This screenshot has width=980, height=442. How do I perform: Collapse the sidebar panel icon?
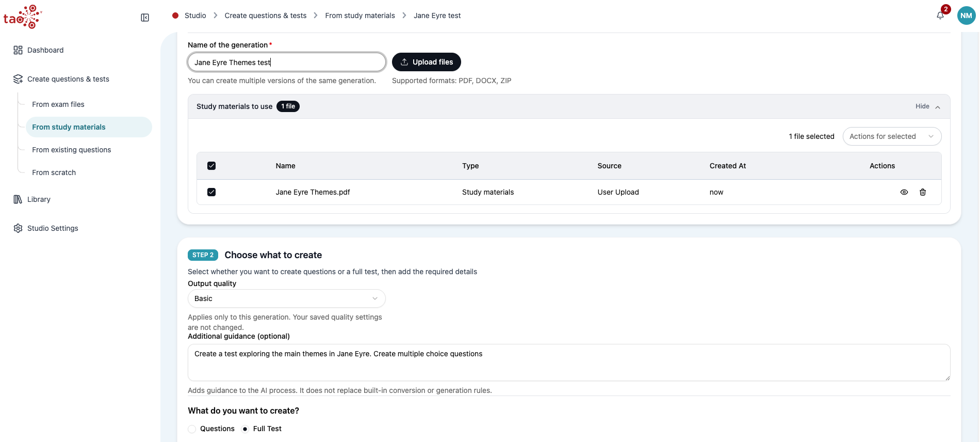[x=145, y=18]
